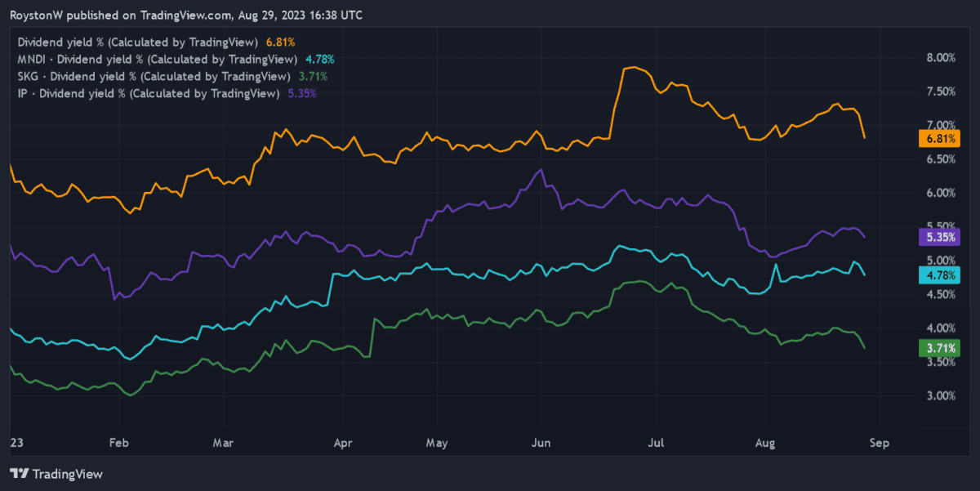Click the Apr label on time axis
Viewport: 980px width, 491px height.
[x=343, y=443]
